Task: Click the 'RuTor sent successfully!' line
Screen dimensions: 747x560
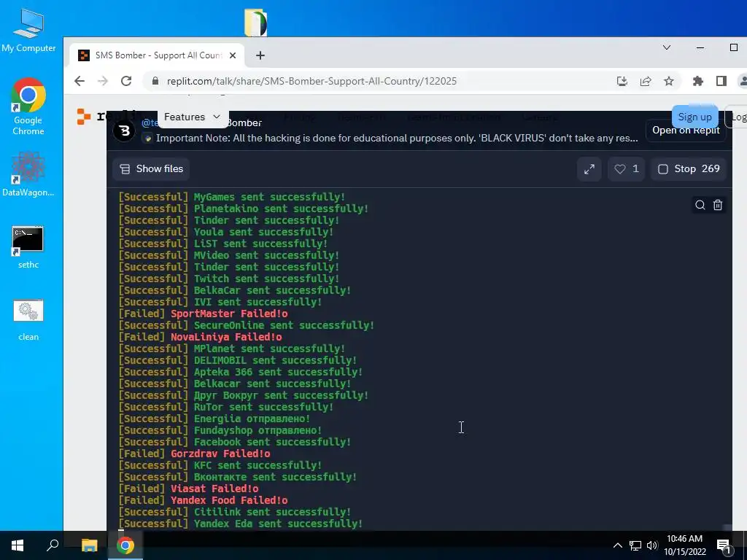Action: click(x=225, y=407)
